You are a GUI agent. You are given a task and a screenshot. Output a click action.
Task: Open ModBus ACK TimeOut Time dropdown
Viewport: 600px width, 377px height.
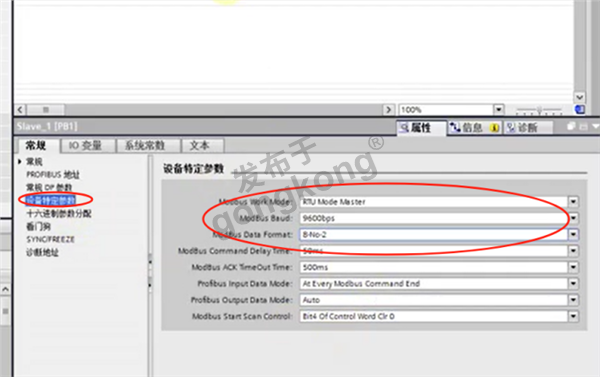click(x=573, y=267)
